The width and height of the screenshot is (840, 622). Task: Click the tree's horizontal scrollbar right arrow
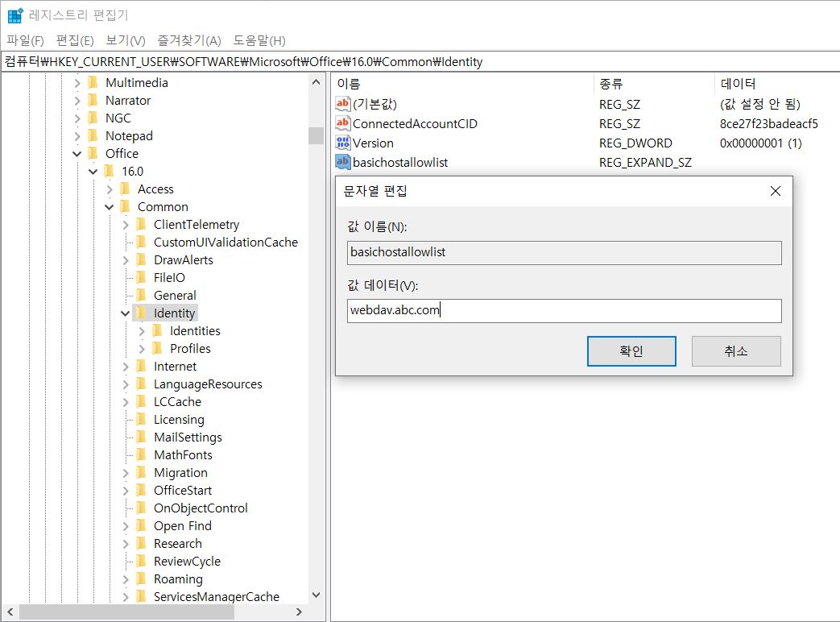299,612
